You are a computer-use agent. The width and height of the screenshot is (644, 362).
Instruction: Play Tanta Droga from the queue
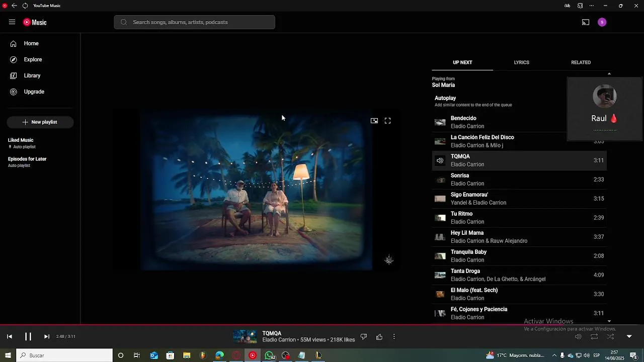[519, 275]
